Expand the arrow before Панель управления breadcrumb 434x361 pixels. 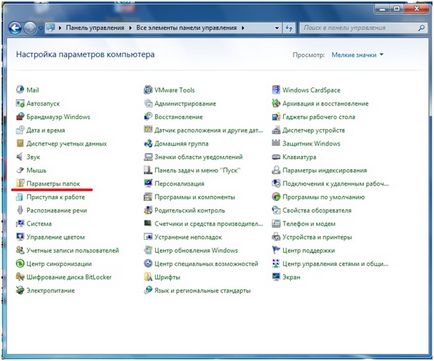tap(60, 28)
